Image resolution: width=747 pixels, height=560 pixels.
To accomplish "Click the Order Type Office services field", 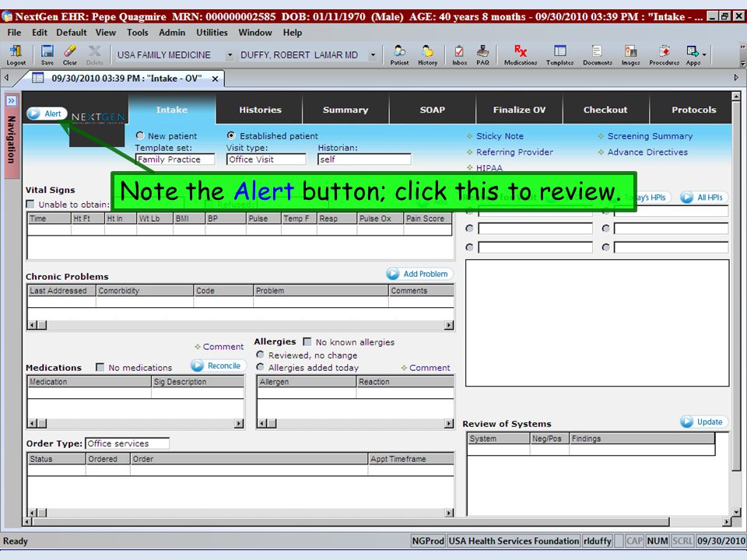I will click(127, 443).
